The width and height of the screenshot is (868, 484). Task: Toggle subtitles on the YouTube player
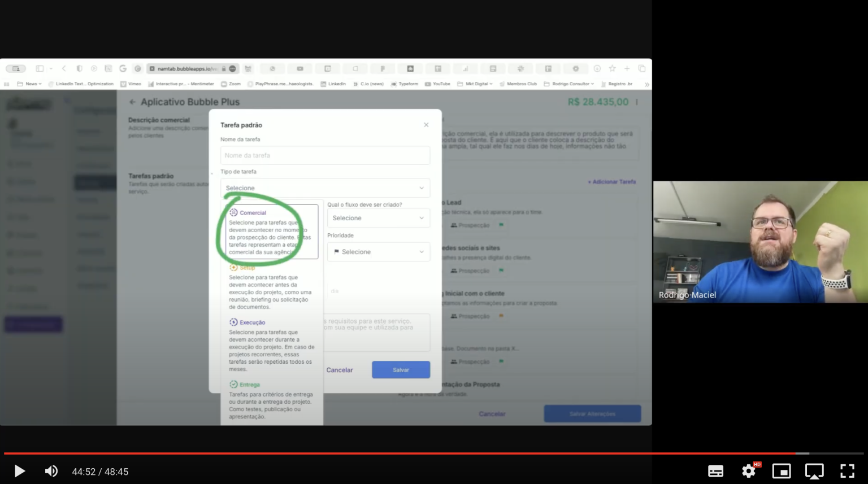coord(715,470)
